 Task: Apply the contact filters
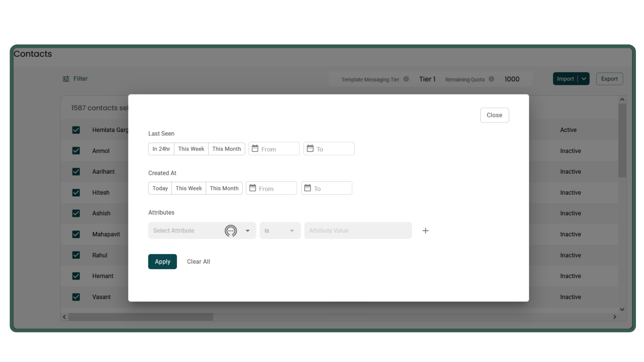click(x=162, y=261)
